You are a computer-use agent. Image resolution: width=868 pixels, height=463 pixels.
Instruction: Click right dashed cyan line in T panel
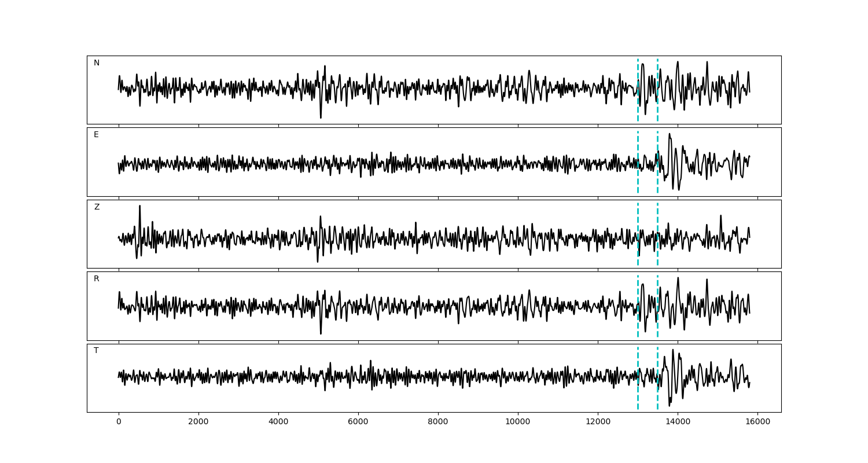[657, 394]
